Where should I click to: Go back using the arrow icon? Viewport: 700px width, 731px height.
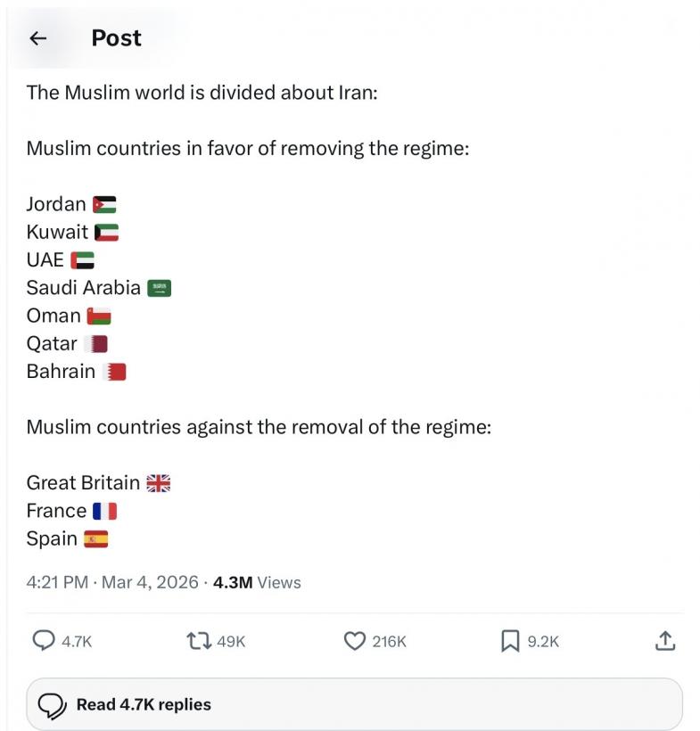pos(37,38)
